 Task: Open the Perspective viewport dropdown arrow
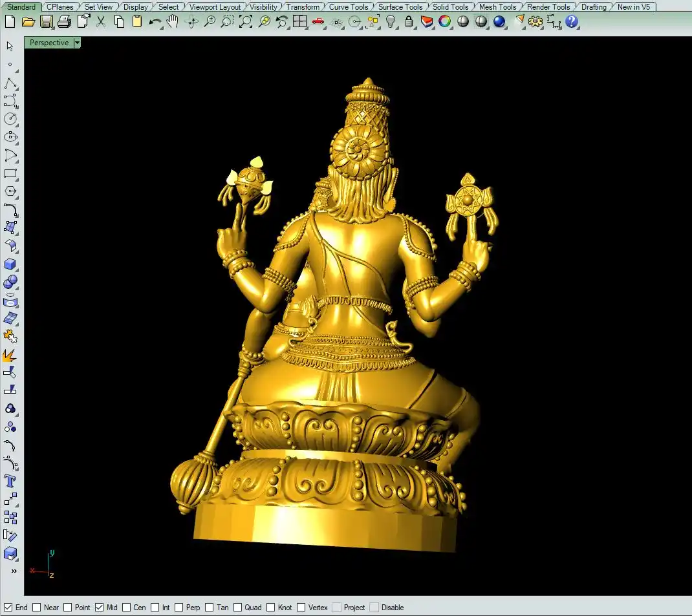pyautogui.click(x=77, y=43)
